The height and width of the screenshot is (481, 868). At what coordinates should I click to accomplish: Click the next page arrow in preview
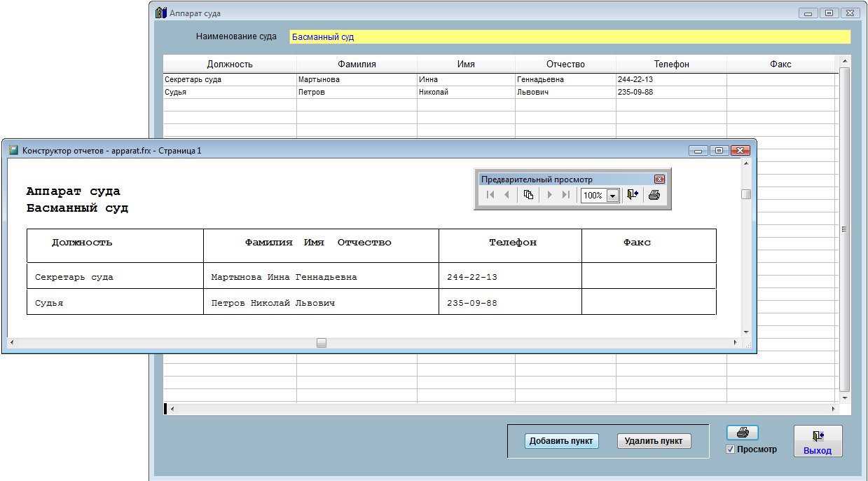pos(550,196)
